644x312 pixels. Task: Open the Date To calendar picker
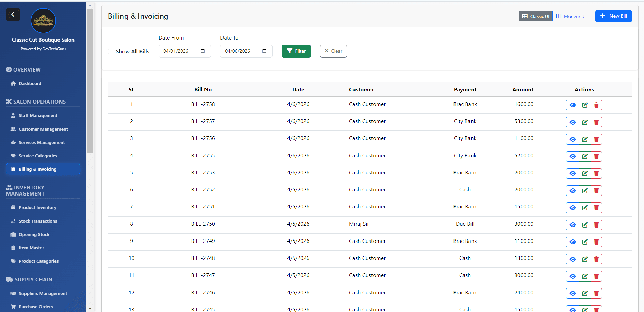(x=264, y=51)
